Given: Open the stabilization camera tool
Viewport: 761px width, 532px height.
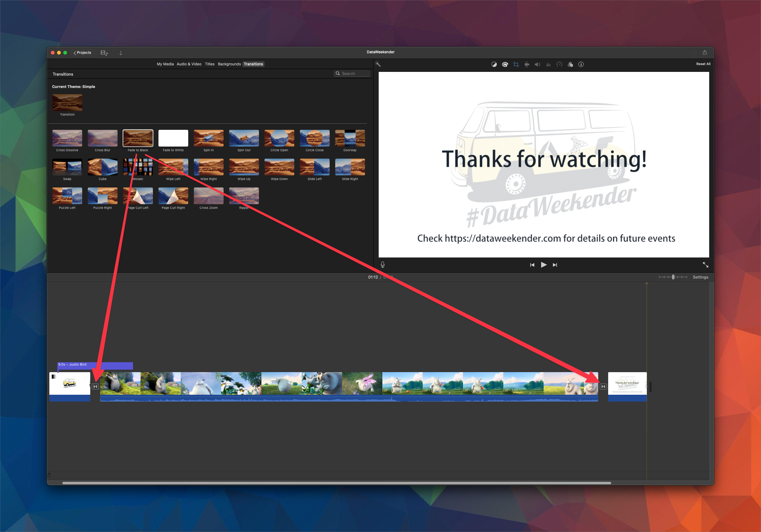Looking at the screenshot, I should pos(527,64).
